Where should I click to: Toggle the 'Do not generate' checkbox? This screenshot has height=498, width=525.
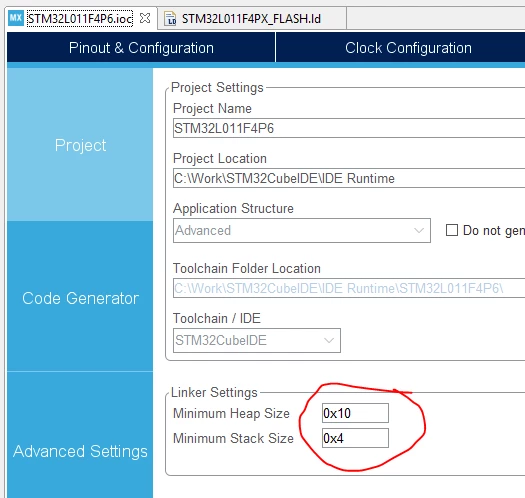[452, 230]
